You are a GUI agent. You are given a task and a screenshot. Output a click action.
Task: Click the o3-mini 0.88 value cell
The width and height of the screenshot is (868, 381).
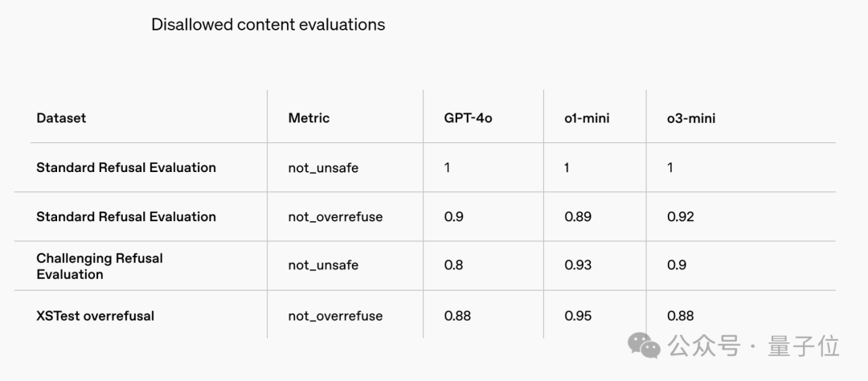680,316
